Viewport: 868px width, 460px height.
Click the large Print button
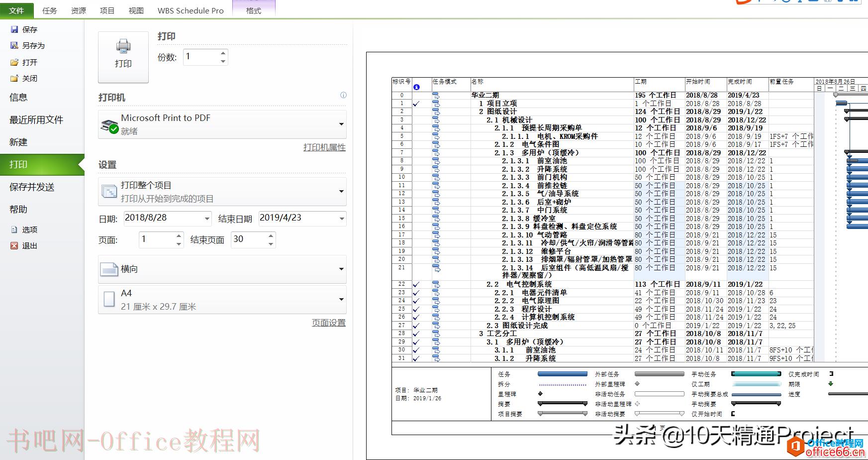[x=123, y=57]
